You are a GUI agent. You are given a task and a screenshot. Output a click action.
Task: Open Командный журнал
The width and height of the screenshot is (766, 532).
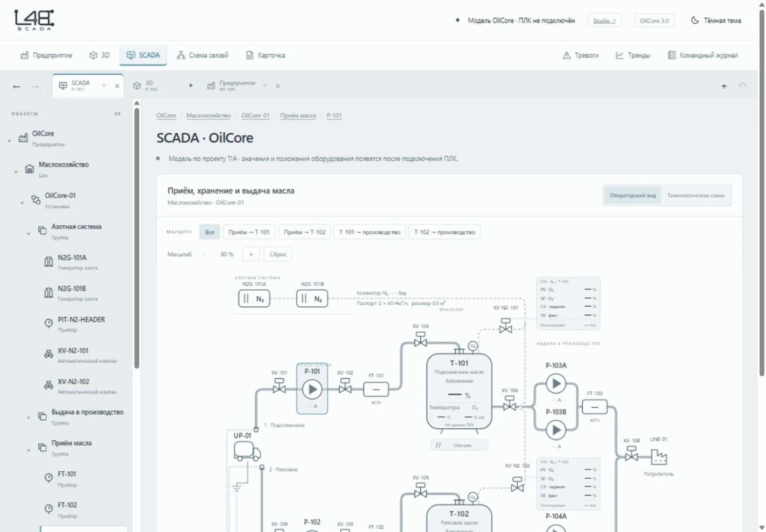(x=703, y=55)
